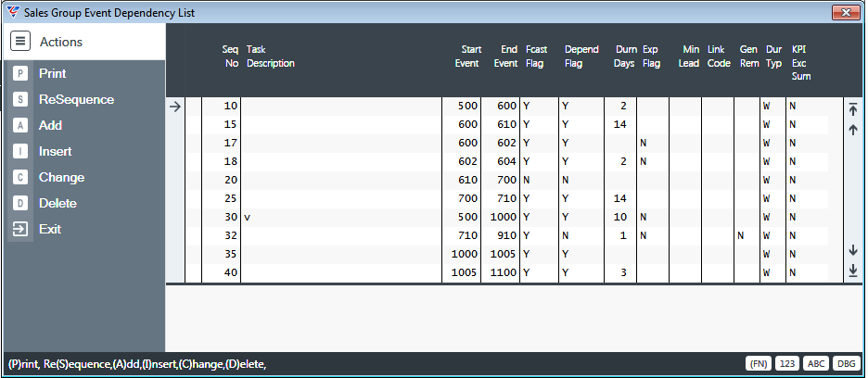Click Durn Days value 10
The width and height of the screenshot is (868, 378).
click(620, 218)
